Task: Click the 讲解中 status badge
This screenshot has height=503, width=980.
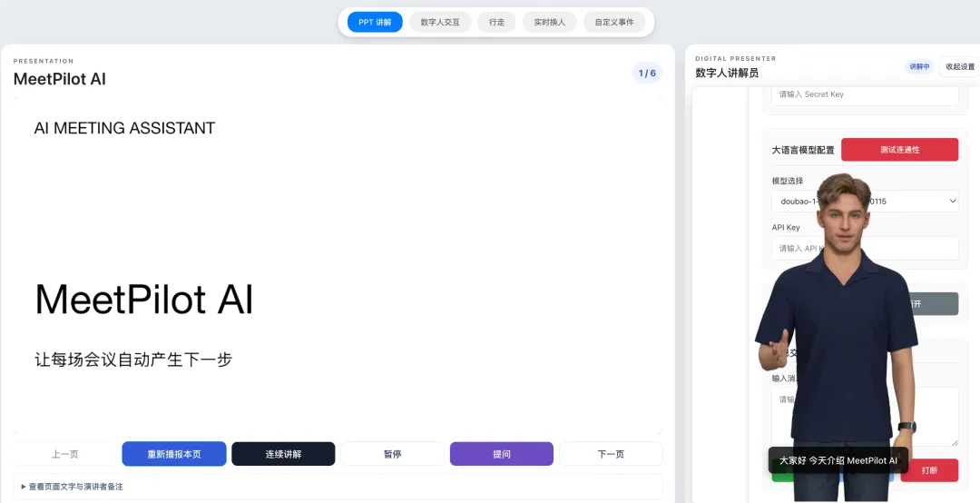Action: pyautogui.click(x=918, y=66)
